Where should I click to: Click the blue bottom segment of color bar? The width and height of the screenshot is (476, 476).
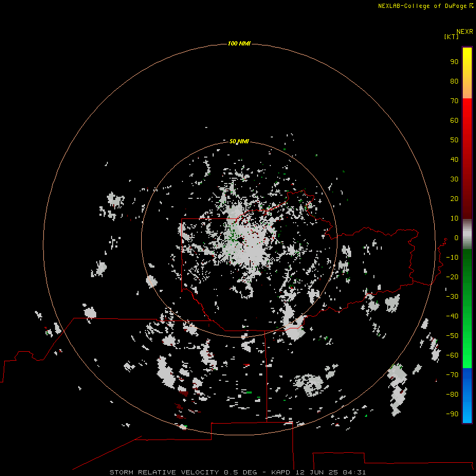(x=467, y=396)
